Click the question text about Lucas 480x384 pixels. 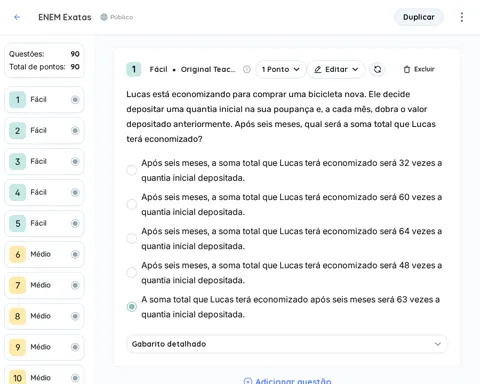point(281,117)
